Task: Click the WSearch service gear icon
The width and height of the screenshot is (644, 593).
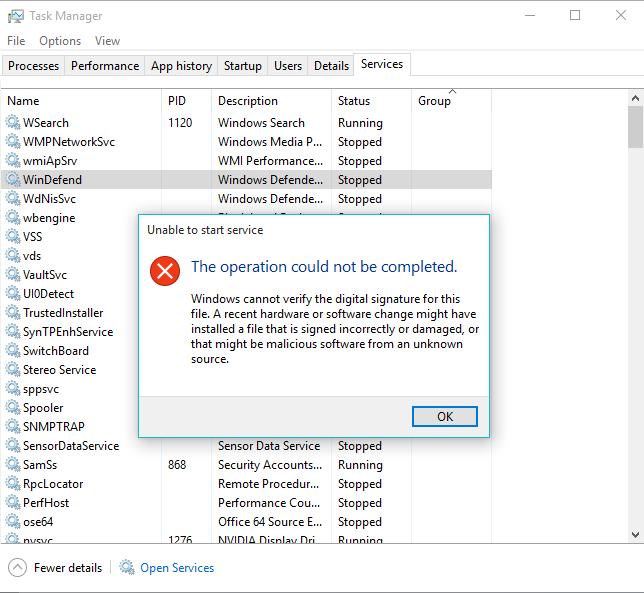Action: [13, 122]
